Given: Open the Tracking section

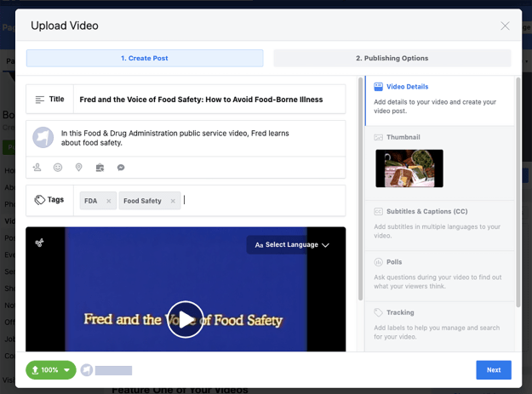Looking at the screenshot, I should click(x=440, y=327).
